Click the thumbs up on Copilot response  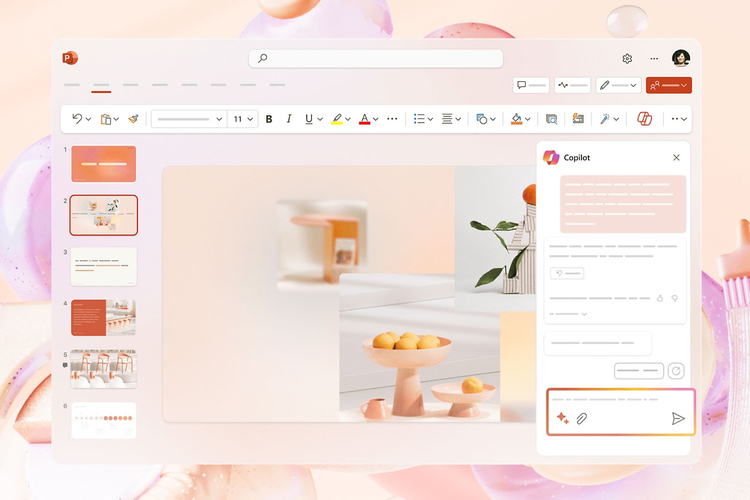tap(660, 298)
